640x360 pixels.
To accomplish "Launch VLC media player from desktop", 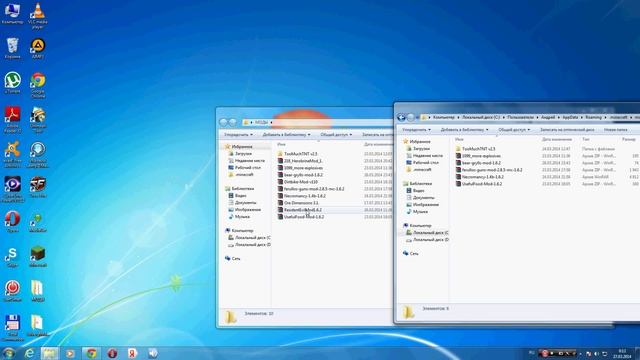I will click(x=38, y=16).
